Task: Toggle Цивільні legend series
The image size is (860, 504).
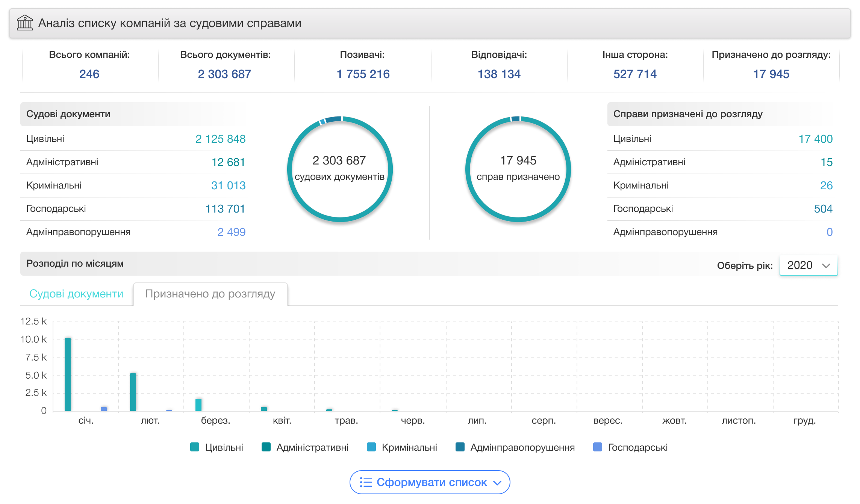Action: click(x=217, y=447)
